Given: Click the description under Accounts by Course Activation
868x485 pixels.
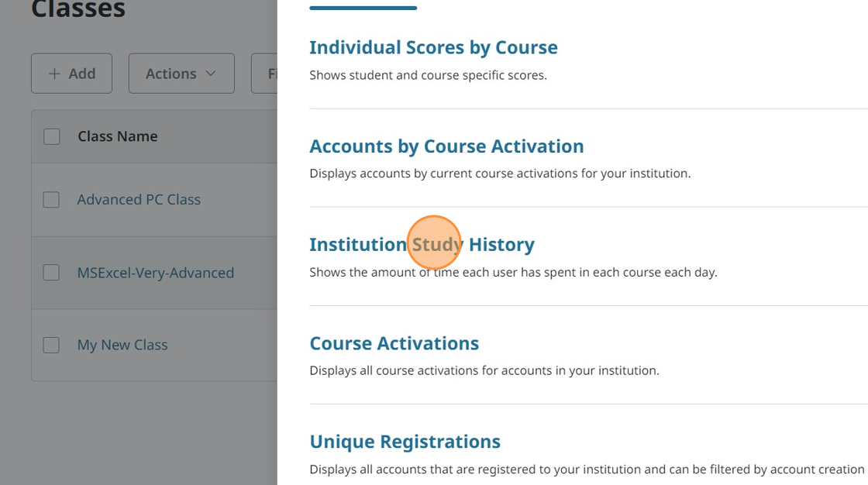Looking at the screenshot, I should 500,174.
